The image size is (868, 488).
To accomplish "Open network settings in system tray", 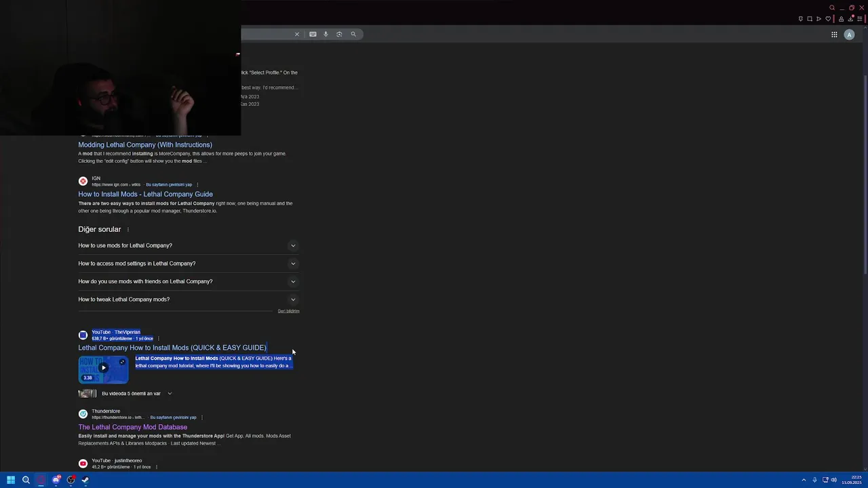I will [x=825, y=480].
